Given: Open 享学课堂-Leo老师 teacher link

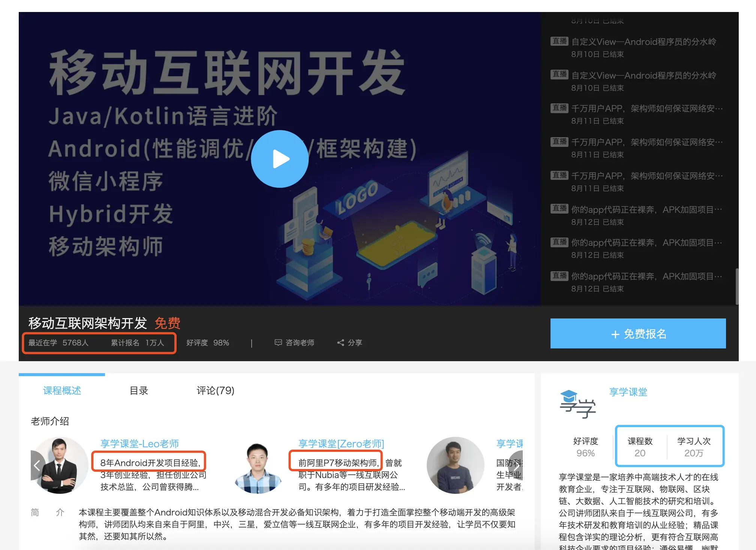Looking at the screenshot, I should click(139, 444).
